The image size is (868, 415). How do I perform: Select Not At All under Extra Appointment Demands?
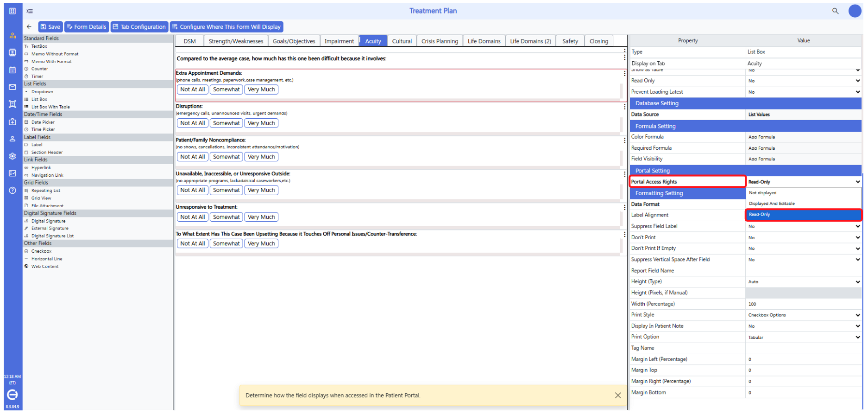(193, 89)
